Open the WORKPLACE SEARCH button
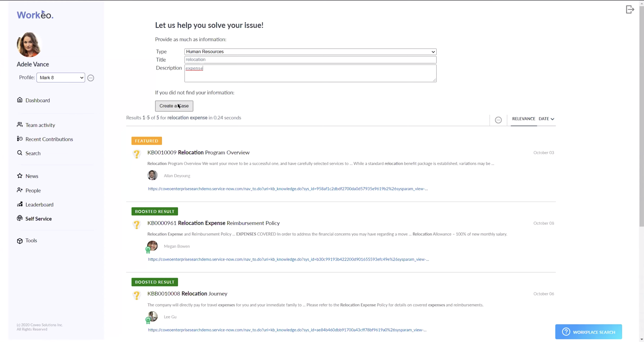Viewport: 644px width, 342px height. [x=589, y=332]
